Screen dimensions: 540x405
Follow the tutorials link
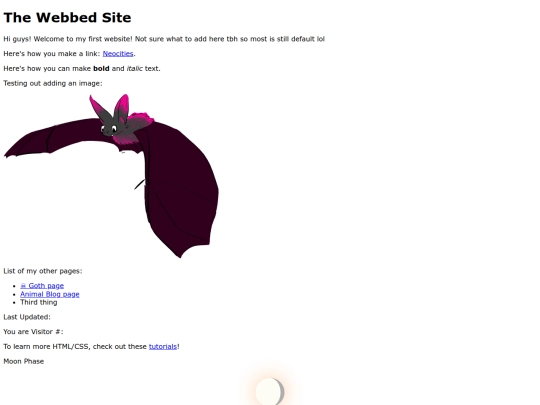(163, 346)
